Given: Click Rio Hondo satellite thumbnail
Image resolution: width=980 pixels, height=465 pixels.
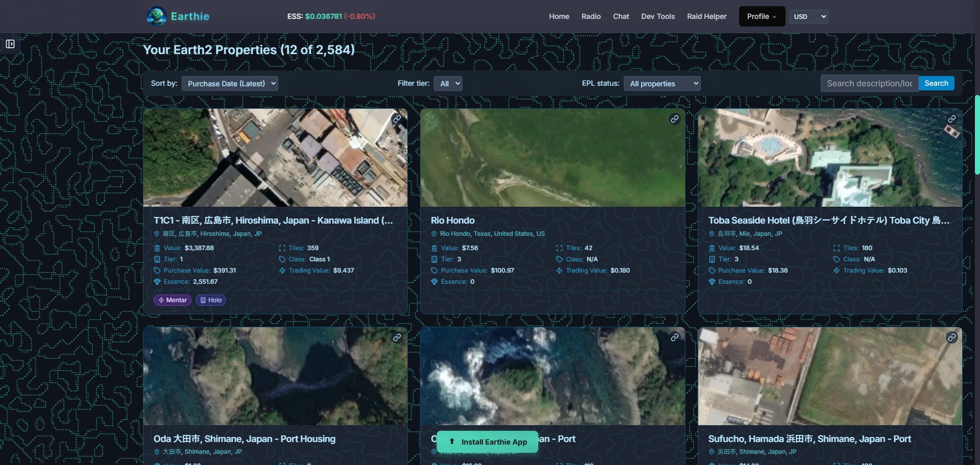Looking at the screenshot, I should (x=553, y=158).
